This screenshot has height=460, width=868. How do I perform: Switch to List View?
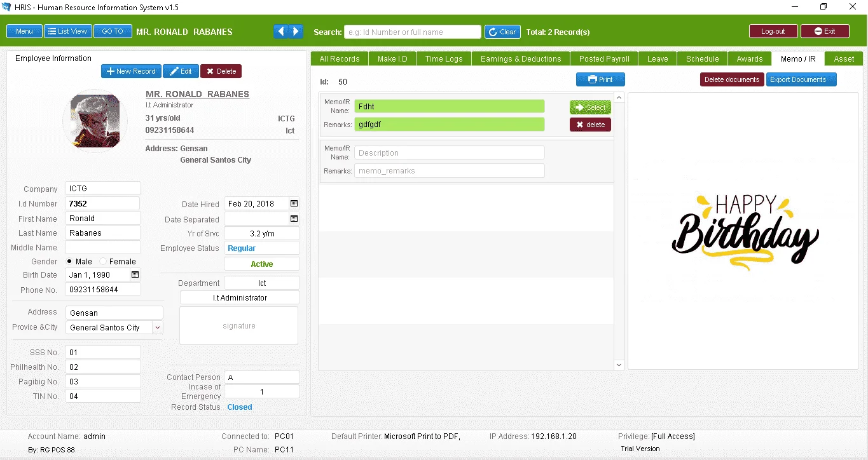[x=67, y=31]
